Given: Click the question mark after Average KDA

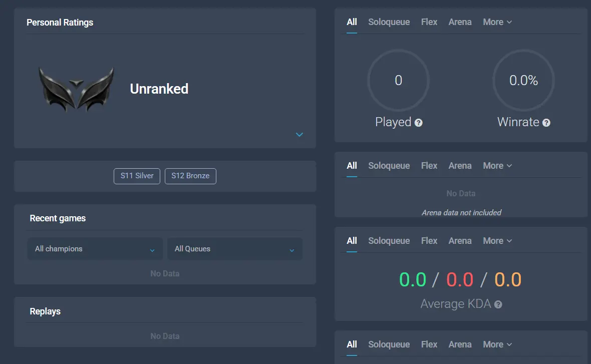Looking at the screenshot, I should pos(498,304).
